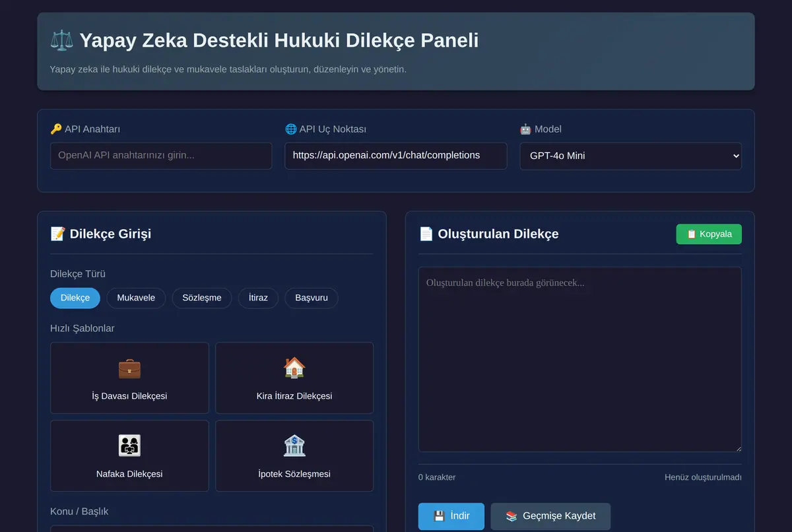This screenshot has width=792, height=532.
Task: Click the family icon for Nafaka Dilekçesi
Action: point(129,446)
